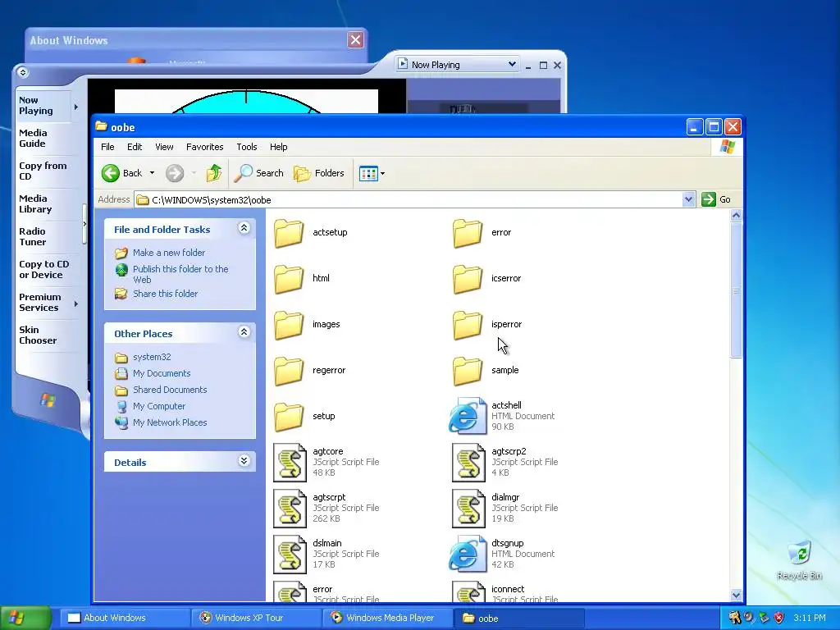Open the Views dropdown arrow
840x630 pixels.
pyautogui.click(x=382, y=174)
